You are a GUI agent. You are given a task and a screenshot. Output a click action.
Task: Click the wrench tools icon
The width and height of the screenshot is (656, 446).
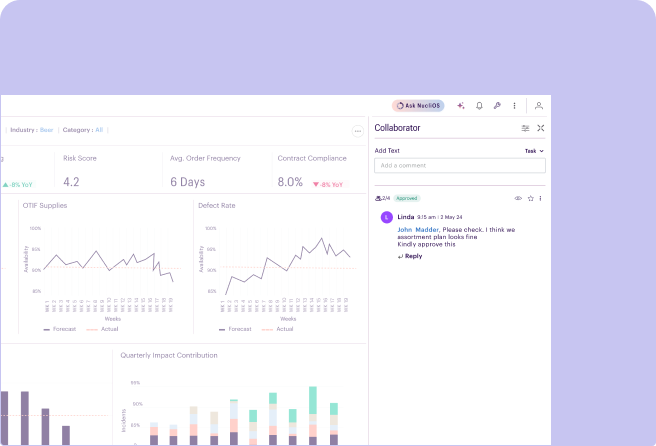point(497,106)
